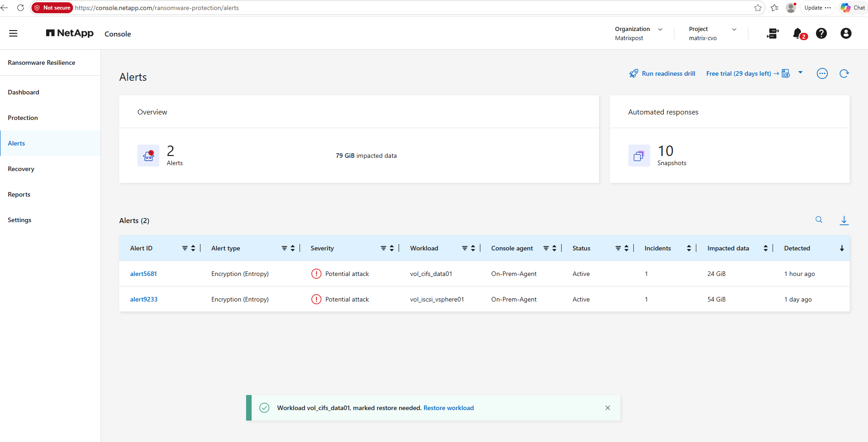This screenshot has width=868, height=442.
Task: Open the Alert type column filter
Action: tap(284, 248)
